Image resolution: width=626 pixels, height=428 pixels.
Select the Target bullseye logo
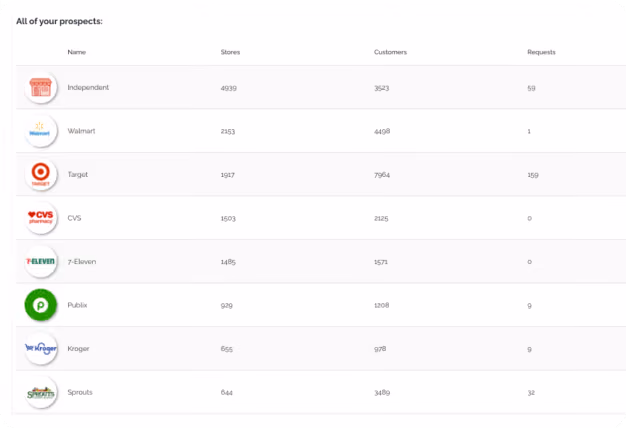[41, 174]
